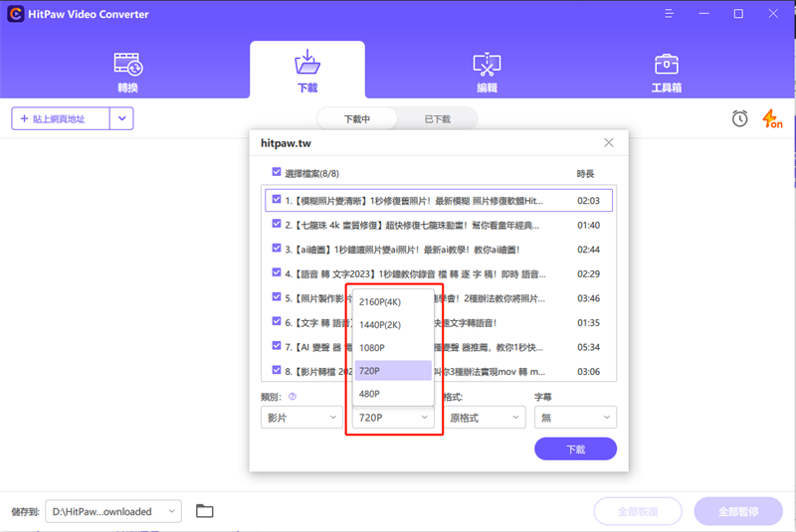Open the 影片 category dropdown
Image resolution: width=796 pixels, height=532 pixels.
[301, 418]
